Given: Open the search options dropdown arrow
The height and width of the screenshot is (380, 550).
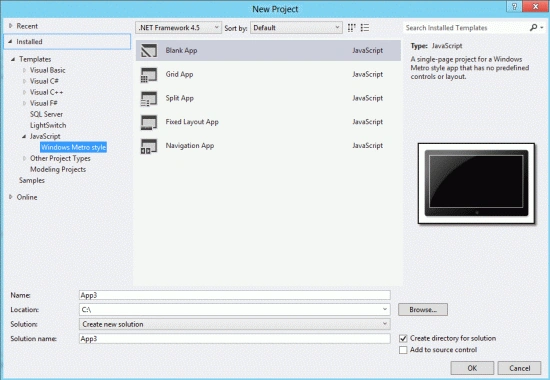Looking at the screenshot, I should coord(542,27).
